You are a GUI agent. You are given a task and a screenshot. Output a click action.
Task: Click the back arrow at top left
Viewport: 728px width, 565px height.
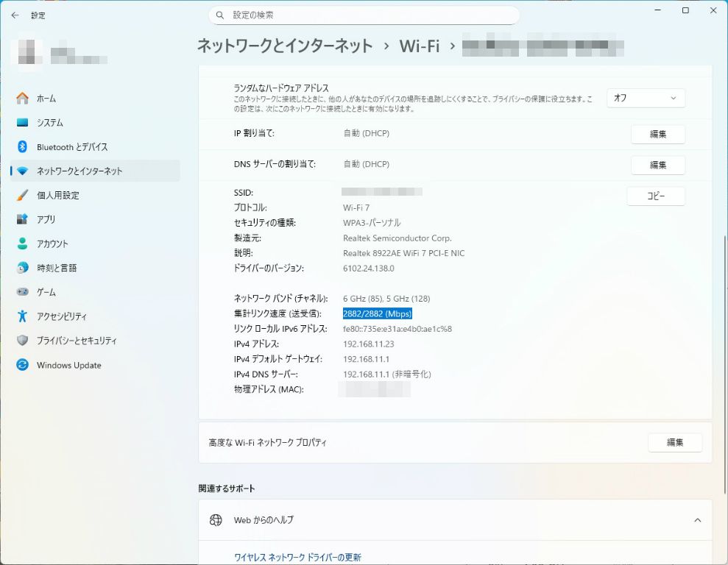pyautogui.click(x=15, y=15)
